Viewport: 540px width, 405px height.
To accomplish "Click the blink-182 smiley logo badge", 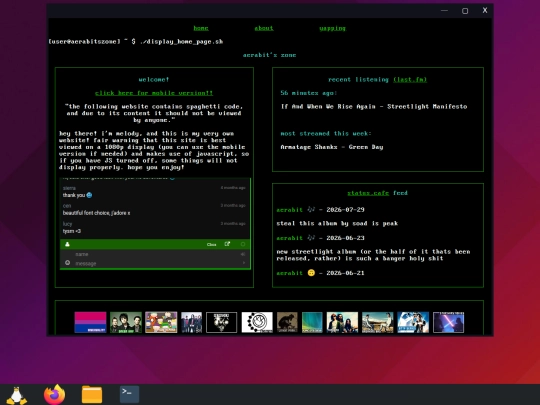I will coord(257,322).
